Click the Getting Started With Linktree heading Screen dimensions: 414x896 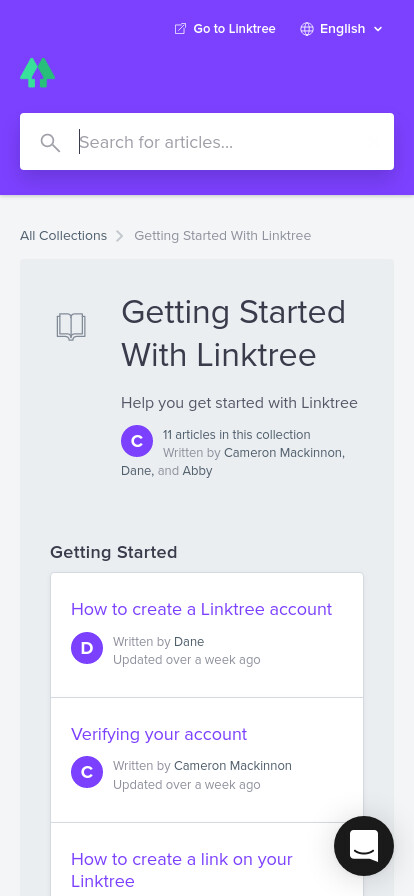233,333
